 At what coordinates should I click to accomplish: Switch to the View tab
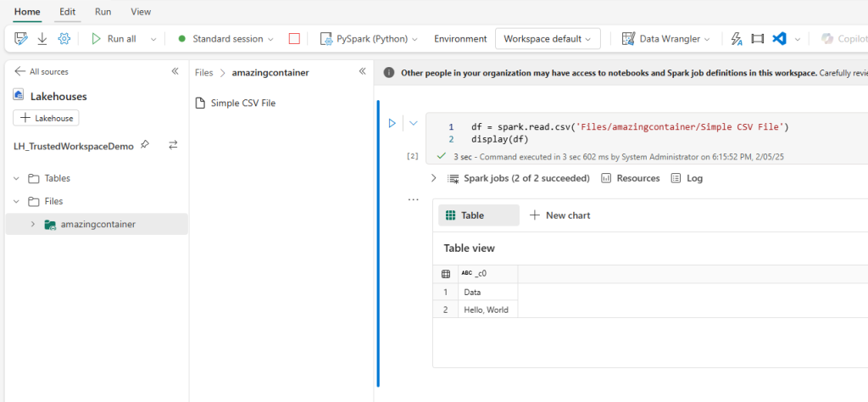pyautogui.click(x=141, y=12)
